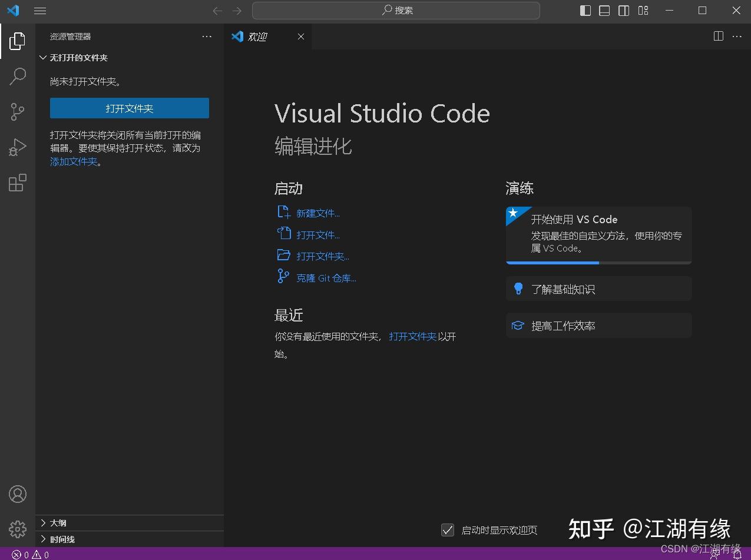The height and width of the screenshot is (560, 751).
Task: Open the Run and Debug view
Action: (x=17, y=147)
